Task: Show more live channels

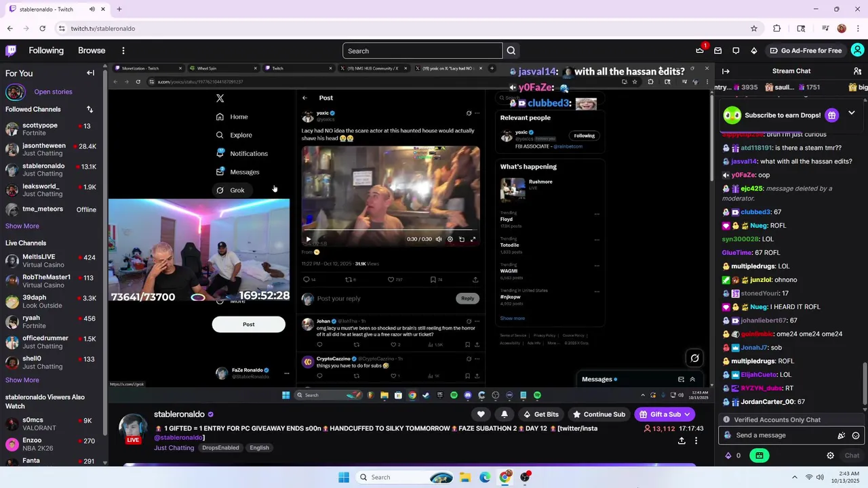Action: (x=22, y=380)
